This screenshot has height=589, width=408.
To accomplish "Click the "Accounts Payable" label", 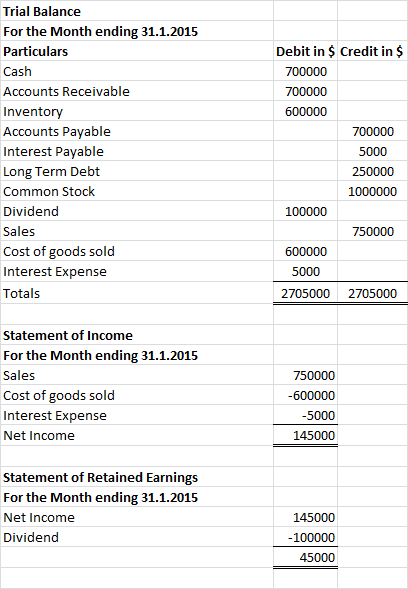I will pyautogui.click(x=57, y=131).
